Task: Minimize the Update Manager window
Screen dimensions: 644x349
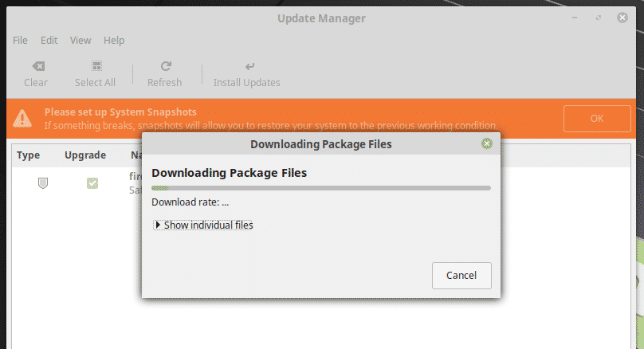Action: coord(575,18)
